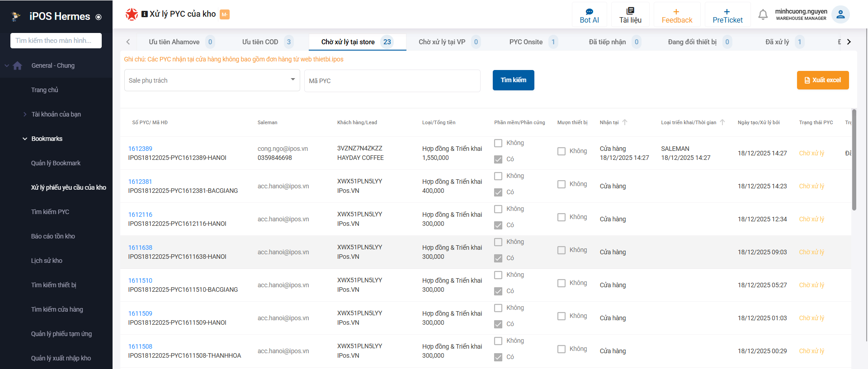This screenshot has height=369, width=868.
Task: Open PYC 1612389 link
Action: point(140,149)
